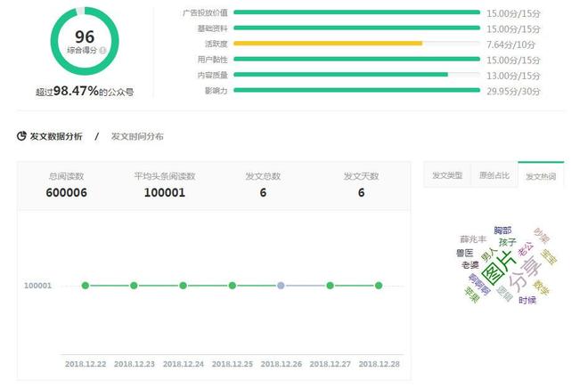Select the grey data point on 2018.12.26

281,286
